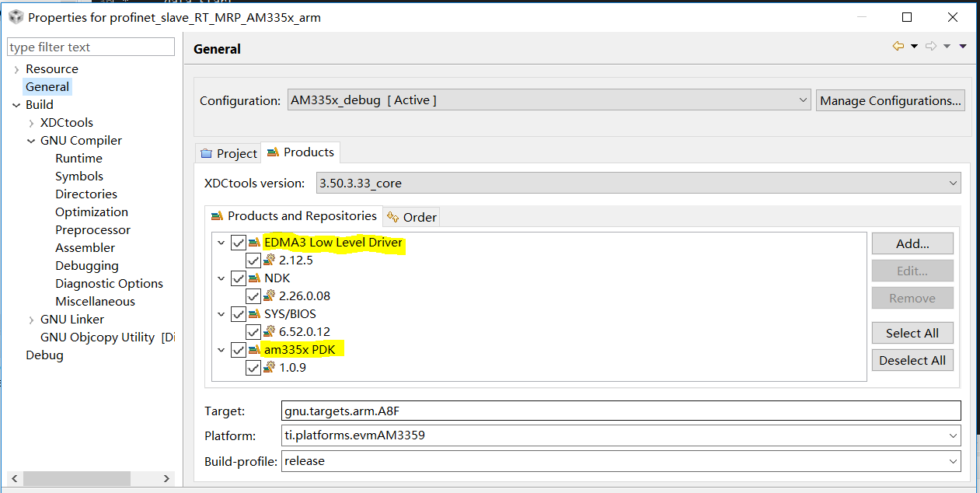Open the Configuration dropdown
The height and width of the screenshot is (493, 980).
(x=549, y=100)
